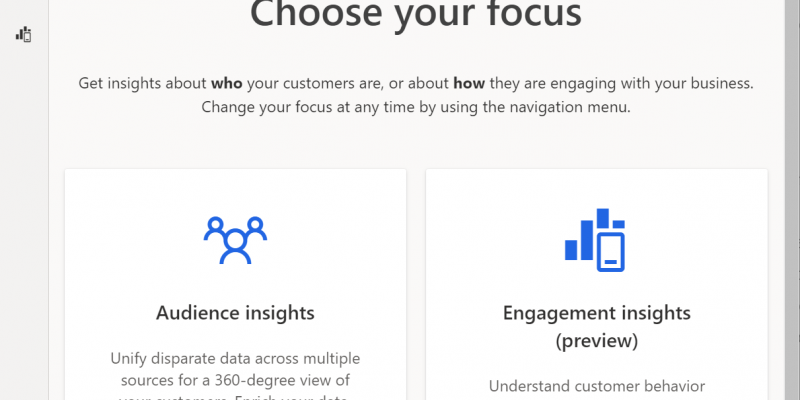Click the "sources for a 360-degree view of" line
The height and width of the screenshot is (400, 800).
tap(235, 381)
